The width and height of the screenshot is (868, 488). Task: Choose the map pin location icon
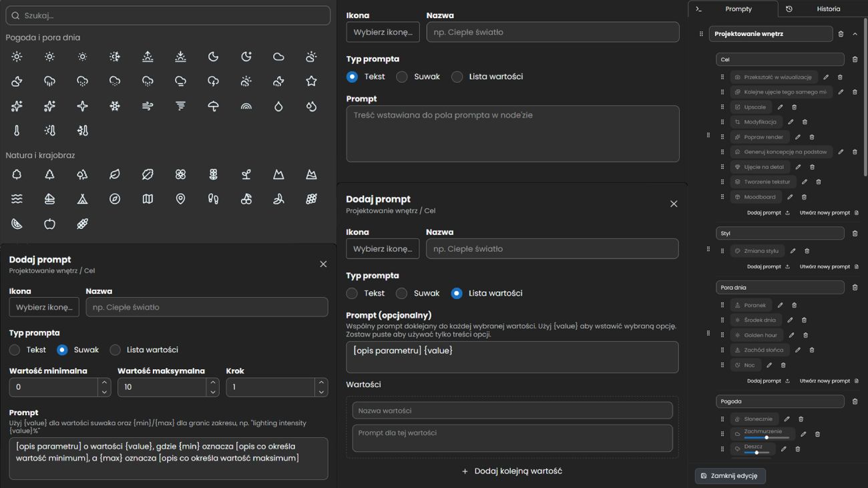click(x=180, y=199)
